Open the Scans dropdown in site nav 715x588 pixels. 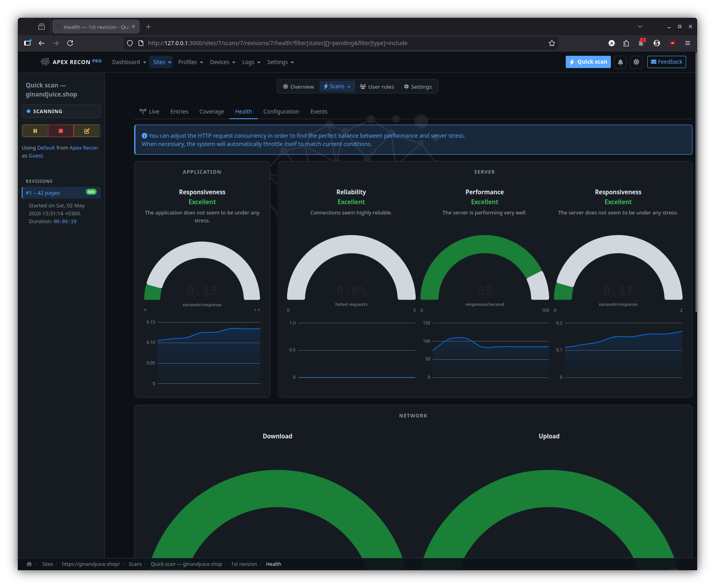click(337, 86)
